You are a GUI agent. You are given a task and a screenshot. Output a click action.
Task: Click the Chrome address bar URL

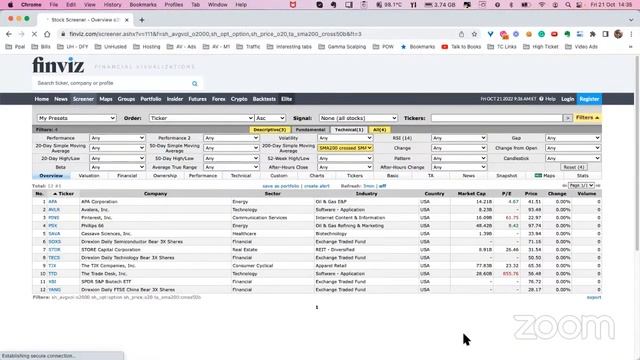(215, 34)
